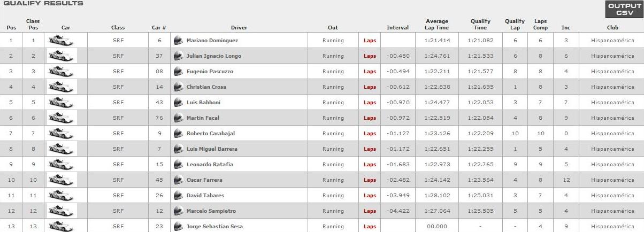The height and width of the screenshot is (232, 644).
Task: Click car thumbnail in position 1 row
Action: [62, 41]
